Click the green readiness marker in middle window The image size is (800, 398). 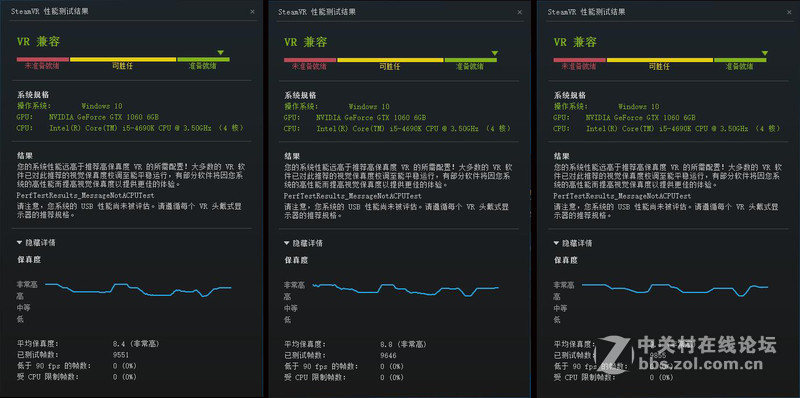click(x=494, y=53)
